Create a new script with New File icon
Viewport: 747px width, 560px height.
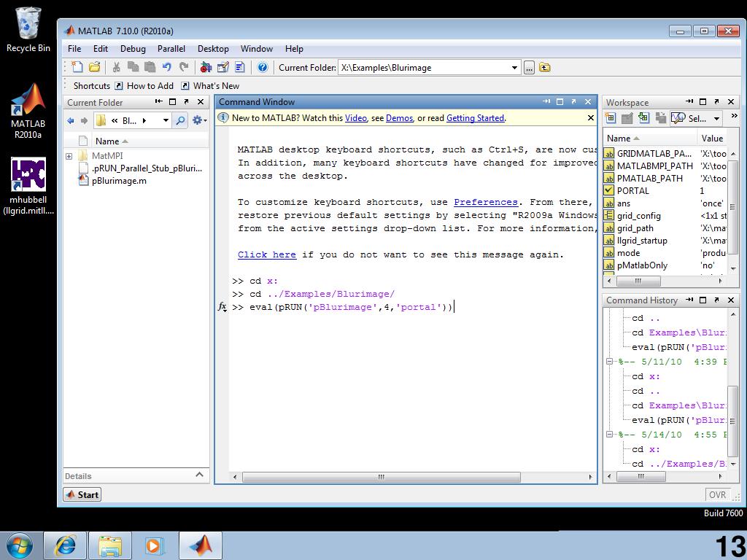click(77, 67)
